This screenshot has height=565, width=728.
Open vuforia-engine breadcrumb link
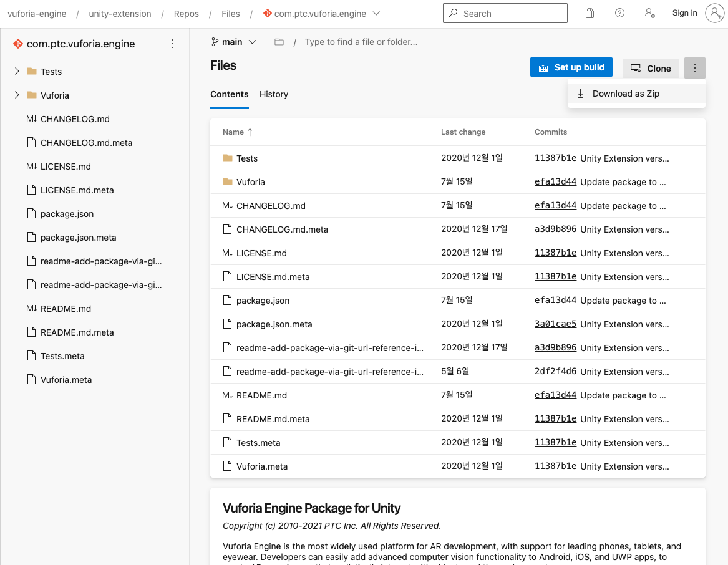tap(37, 14)
